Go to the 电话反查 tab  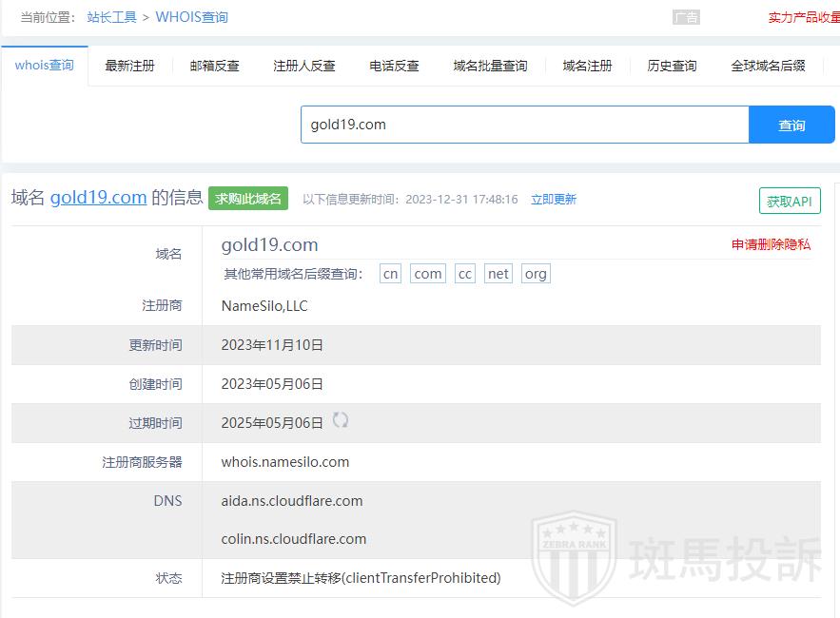(394, 66)
